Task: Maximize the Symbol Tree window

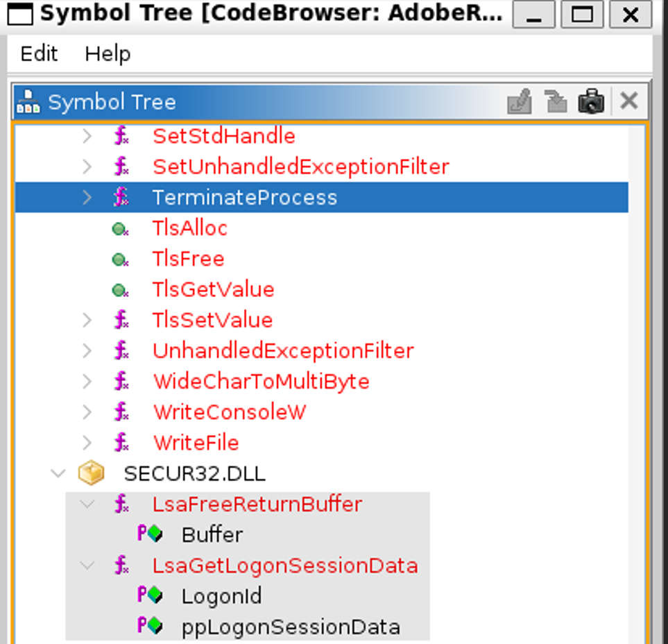Action: [x=582, y=15]
